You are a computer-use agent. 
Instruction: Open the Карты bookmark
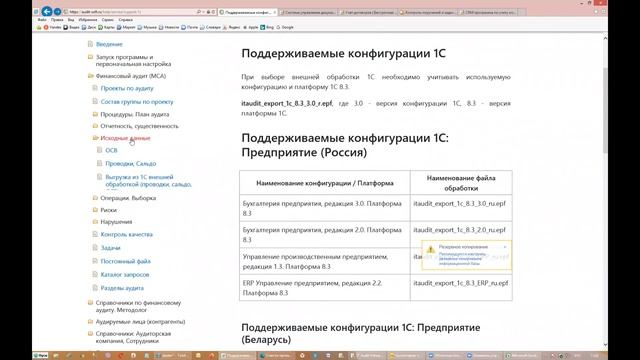pos(107,27)
